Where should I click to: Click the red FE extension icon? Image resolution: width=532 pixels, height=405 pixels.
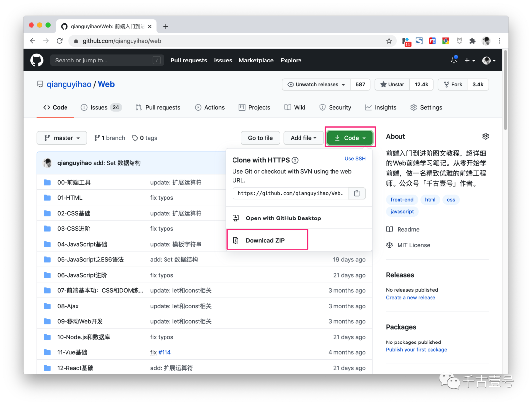coord(432,41)
